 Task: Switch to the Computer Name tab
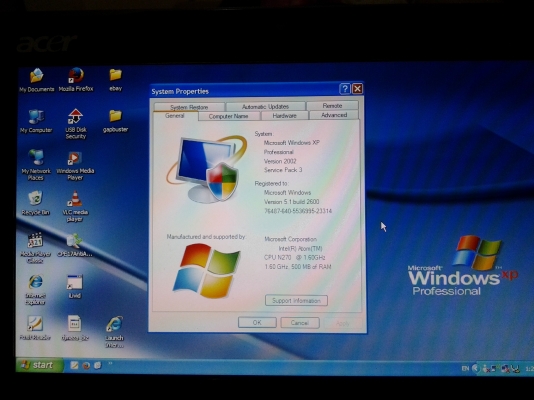(229, 116)
